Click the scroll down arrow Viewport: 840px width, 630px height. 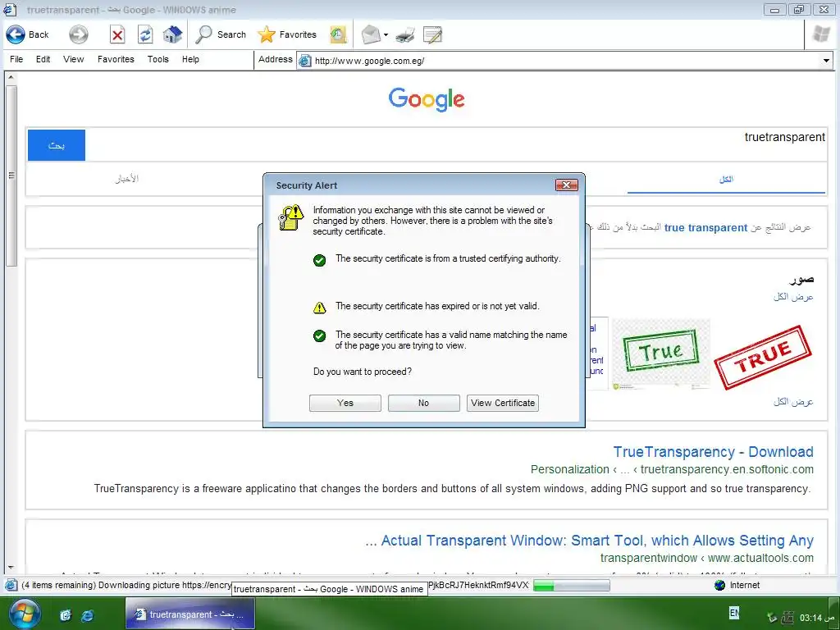click(11, 568)
